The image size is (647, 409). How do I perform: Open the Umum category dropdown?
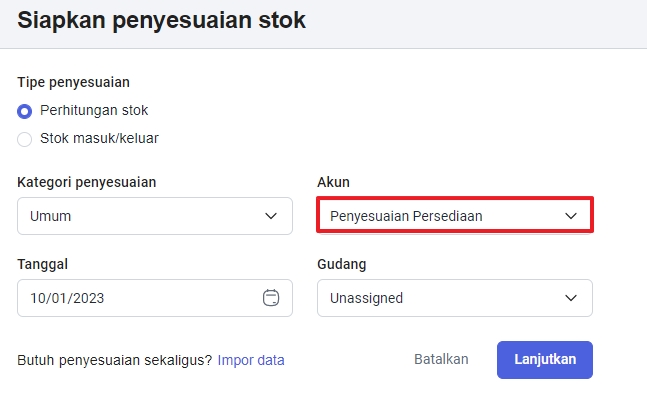pos(154,216)
